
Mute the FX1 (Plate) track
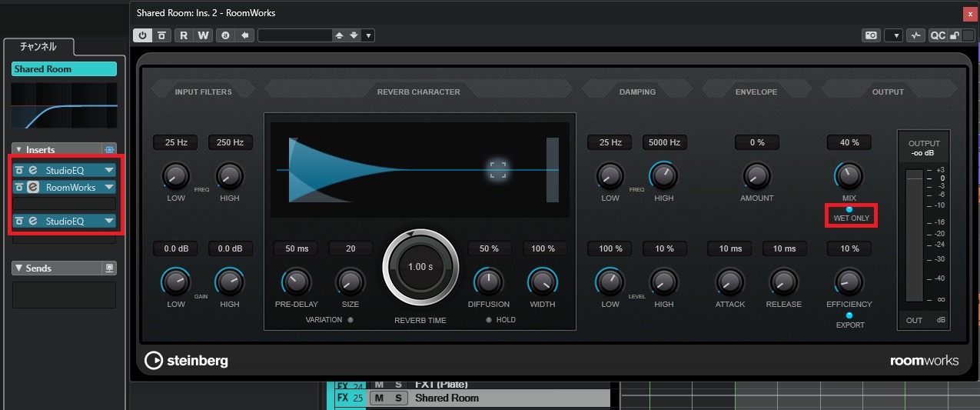pos(378,385)
